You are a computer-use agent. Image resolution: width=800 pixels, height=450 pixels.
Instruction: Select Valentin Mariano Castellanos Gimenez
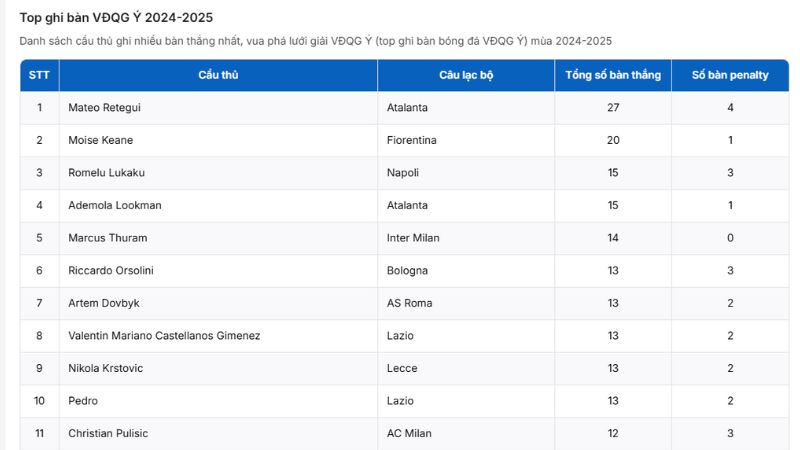click(164, 336)
